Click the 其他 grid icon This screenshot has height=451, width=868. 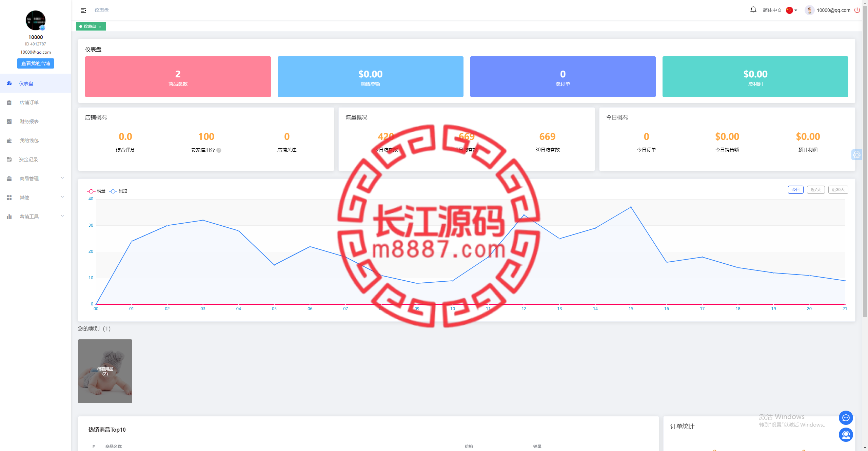tap(9, 198)
